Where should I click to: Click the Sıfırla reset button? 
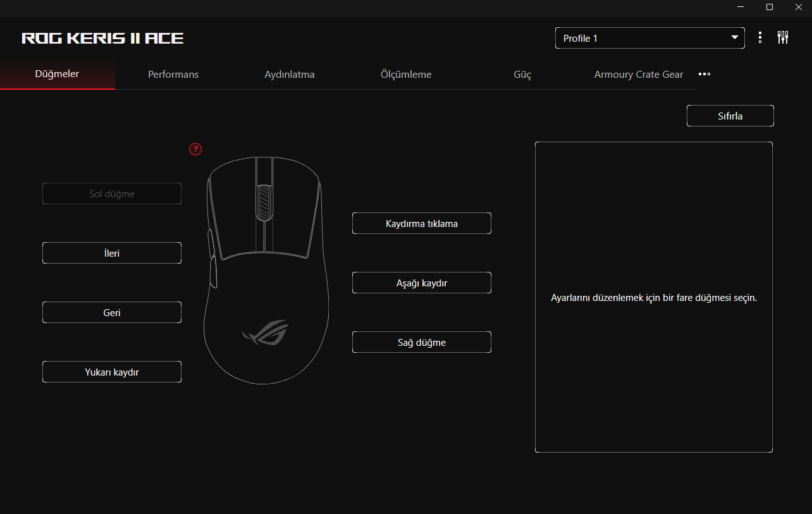click(730, 116)
